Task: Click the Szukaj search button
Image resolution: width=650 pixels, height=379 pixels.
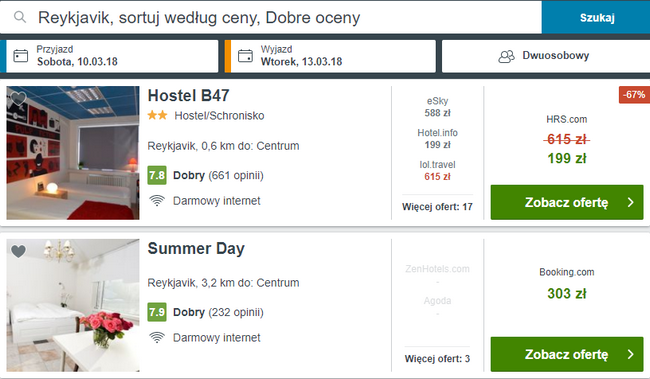Action: (596, 17)
